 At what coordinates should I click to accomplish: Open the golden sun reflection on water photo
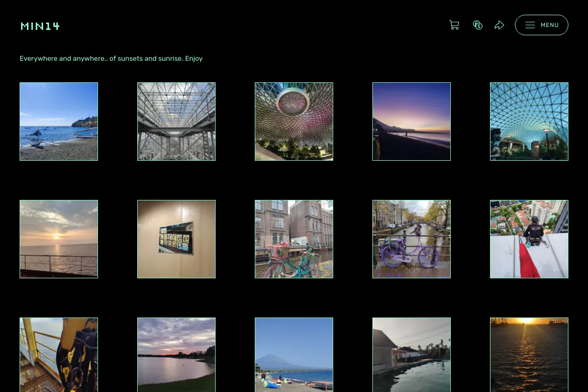pyautogui.click(x=529, y=355)
